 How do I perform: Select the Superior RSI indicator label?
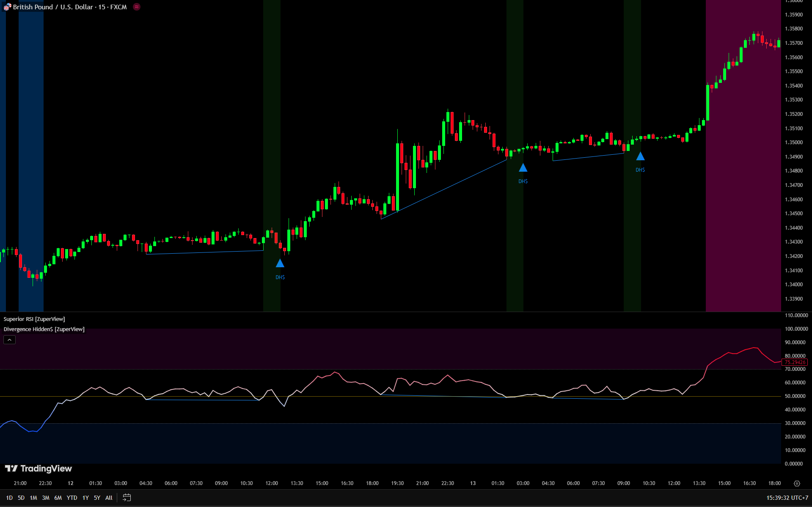[34, 319]
